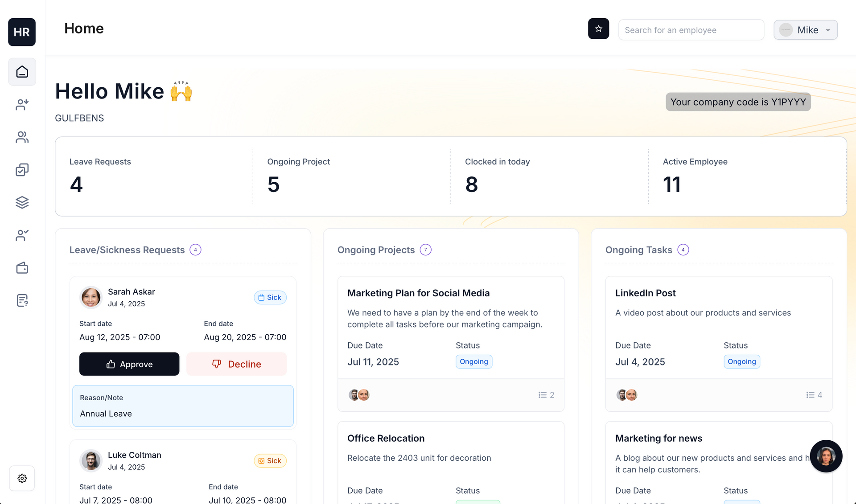Open the layers projects sidebar icon
The width and height of the screenshot is (856, 504).
click(x=22, y=202)
